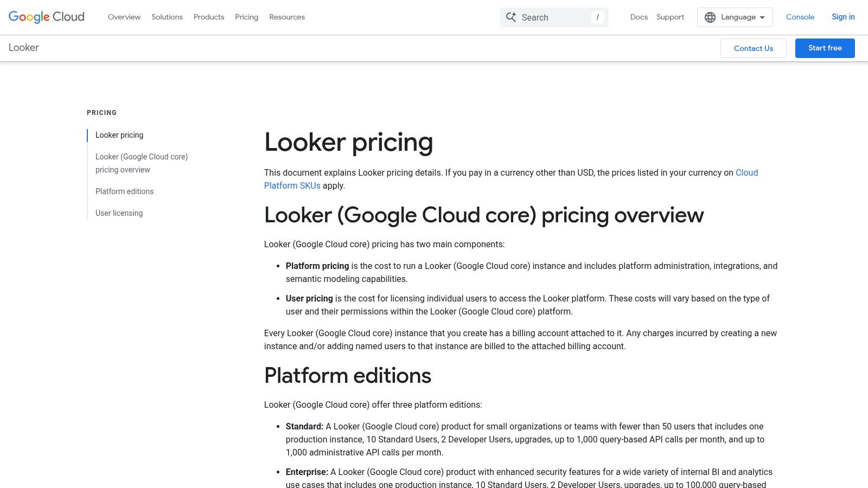Open the Products navigation menu
Image resolution: width=868 pixels, height=488 pixels.
click(208, 17)
